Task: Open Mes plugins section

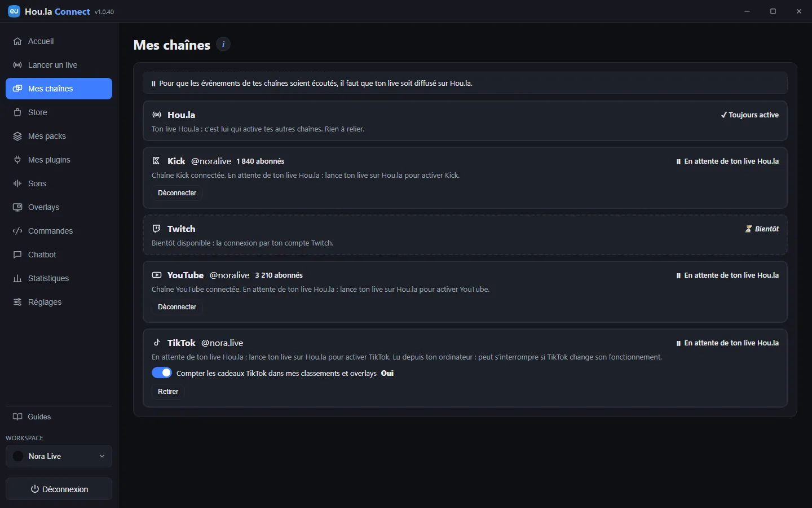Action: [59, 160]
